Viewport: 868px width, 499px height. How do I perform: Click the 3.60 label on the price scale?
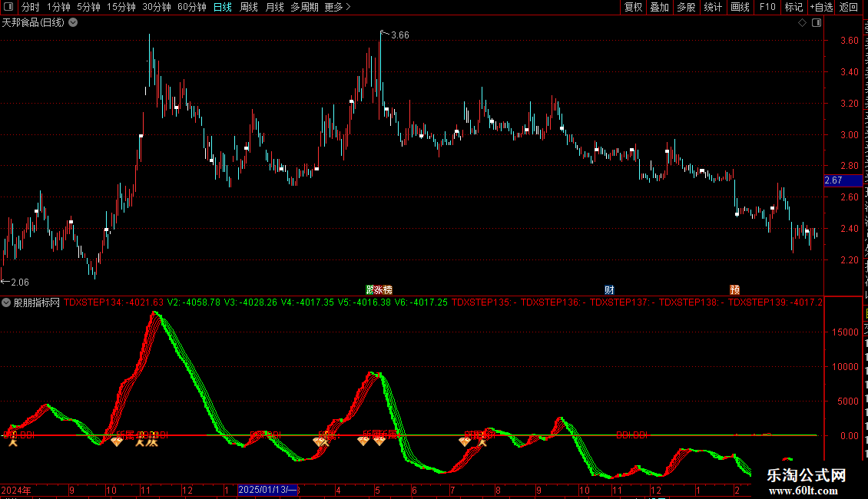click(x=849, y=41)
